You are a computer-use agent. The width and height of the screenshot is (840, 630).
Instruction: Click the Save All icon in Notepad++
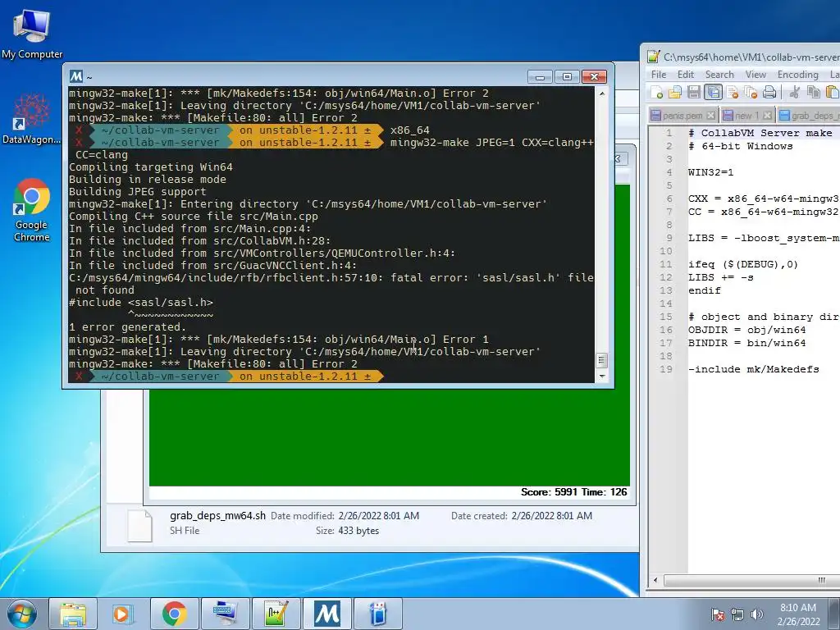pos(713,93)
